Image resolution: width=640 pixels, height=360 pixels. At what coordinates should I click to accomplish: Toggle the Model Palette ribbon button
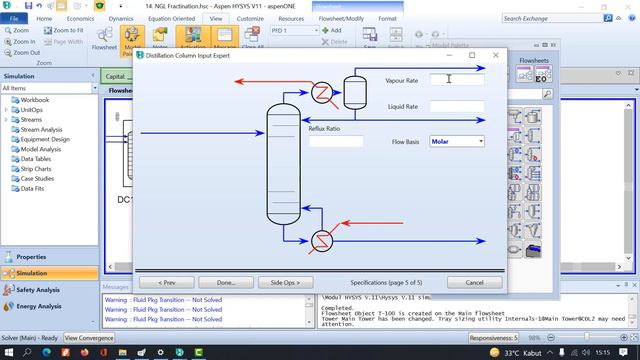pos(132,40)
